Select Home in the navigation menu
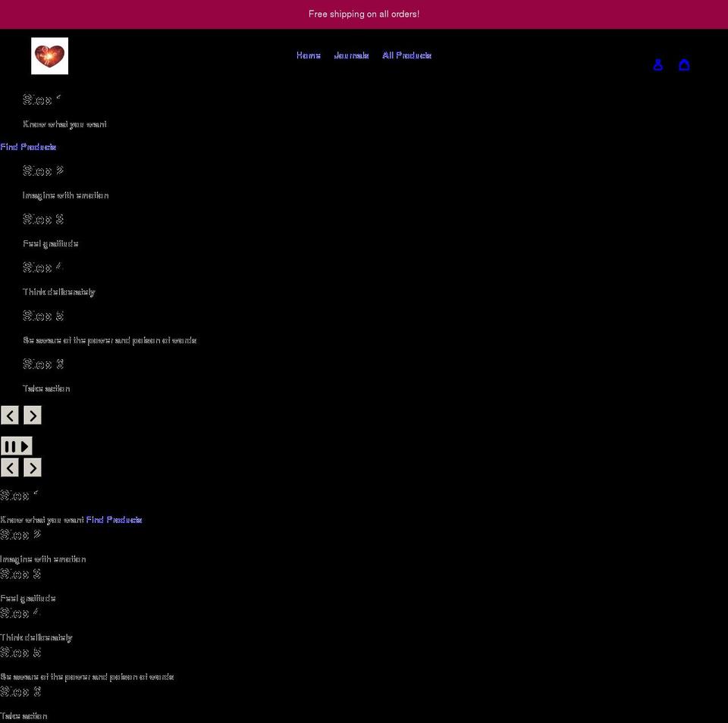Screen dimensions: 728x723 tap(309, 55)
